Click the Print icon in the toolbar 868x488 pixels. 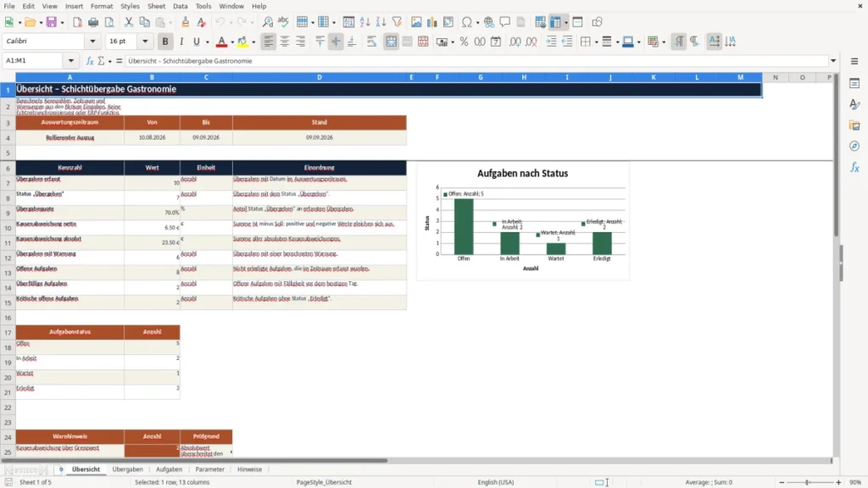pos(93,22)
